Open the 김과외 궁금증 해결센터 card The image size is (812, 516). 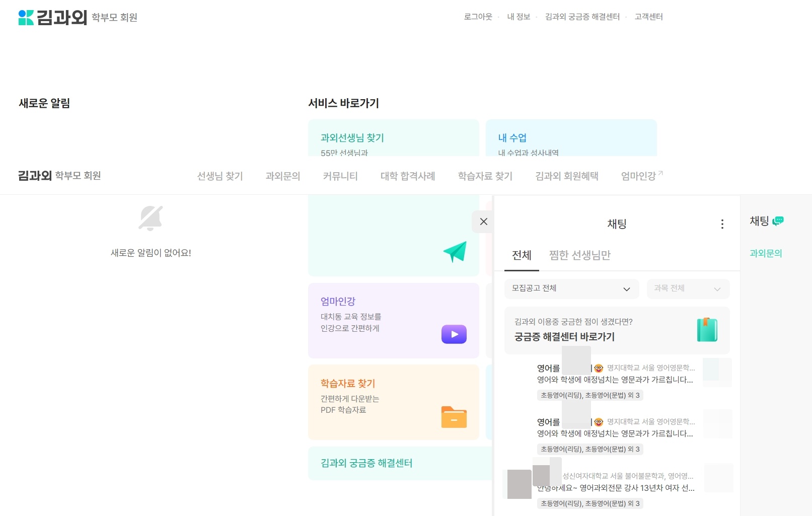click(400, 463)
